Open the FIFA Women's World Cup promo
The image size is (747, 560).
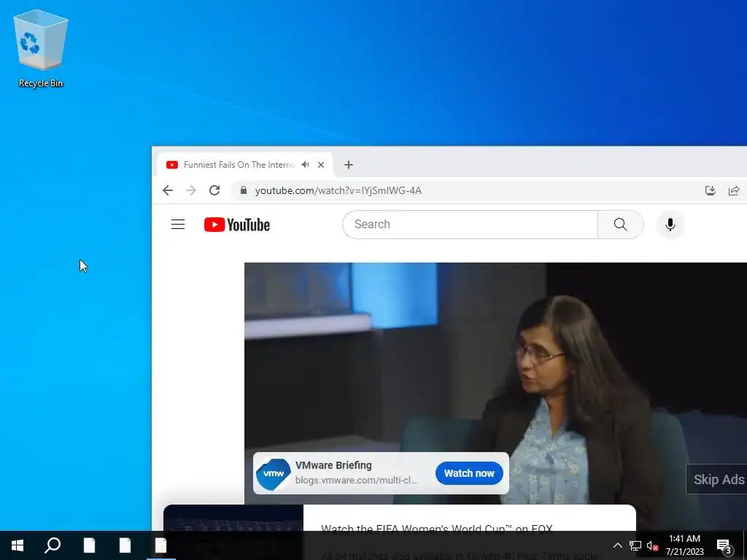437,529
